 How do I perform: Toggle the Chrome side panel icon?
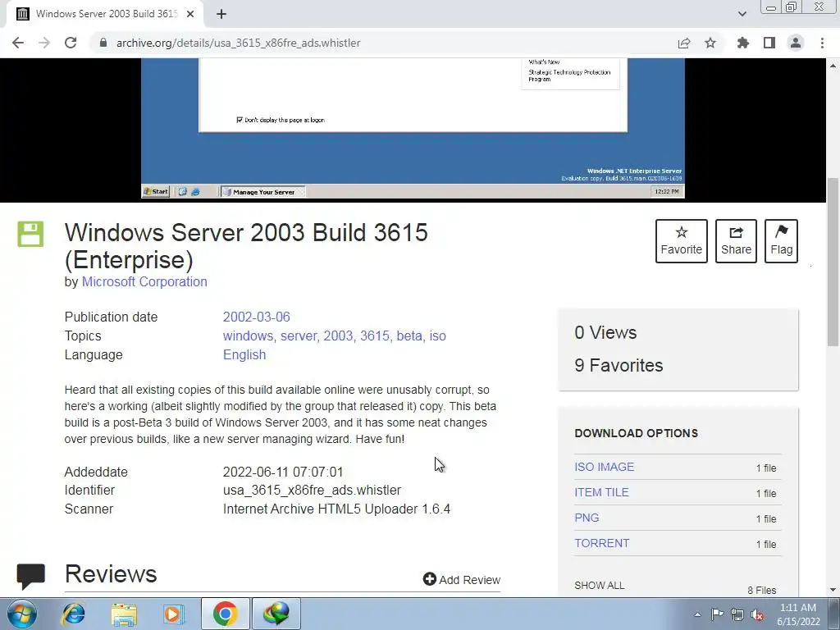tap(769, 43)
